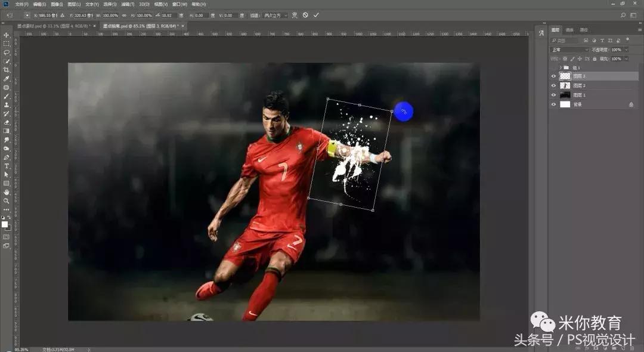
Task: Click the background color swatch
Action: (8, 228)
